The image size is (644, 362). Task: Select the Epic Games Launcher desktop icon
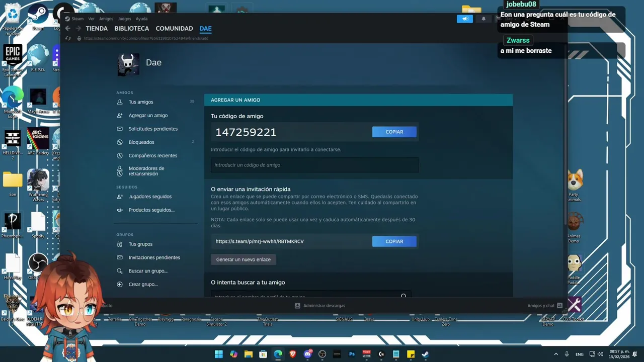(x=13, y=61)
